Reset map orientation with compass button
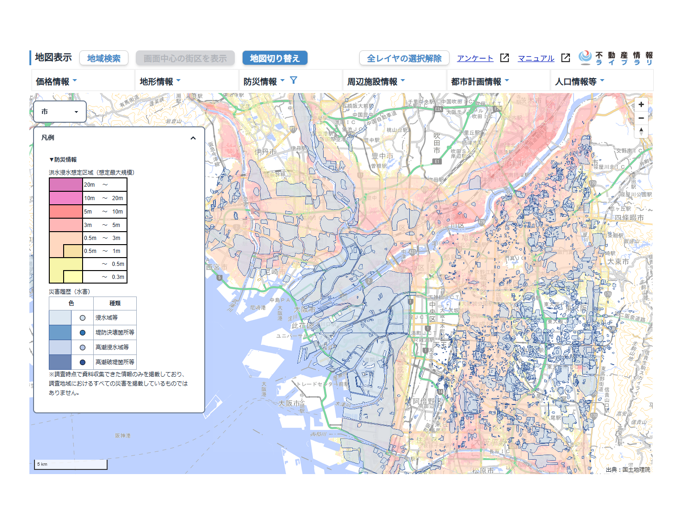The width and height of the screenshot is (692, 519). [641, 133]
